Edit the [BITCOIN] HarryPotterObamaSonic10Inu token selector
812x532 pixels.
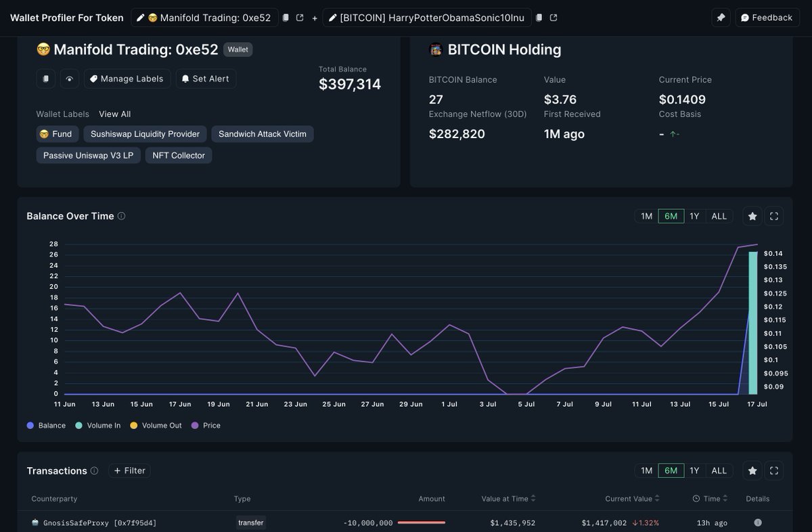coord(427,18)
